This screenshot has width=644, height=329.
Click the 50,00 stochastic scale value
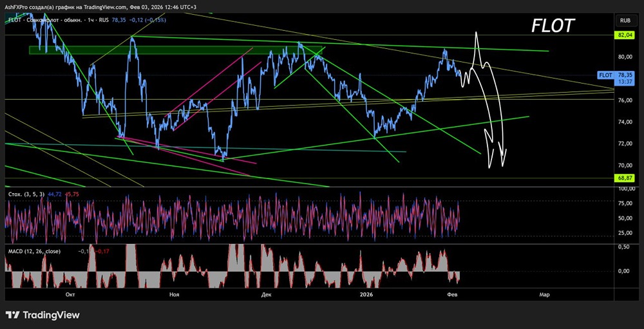tap(625, 218)
